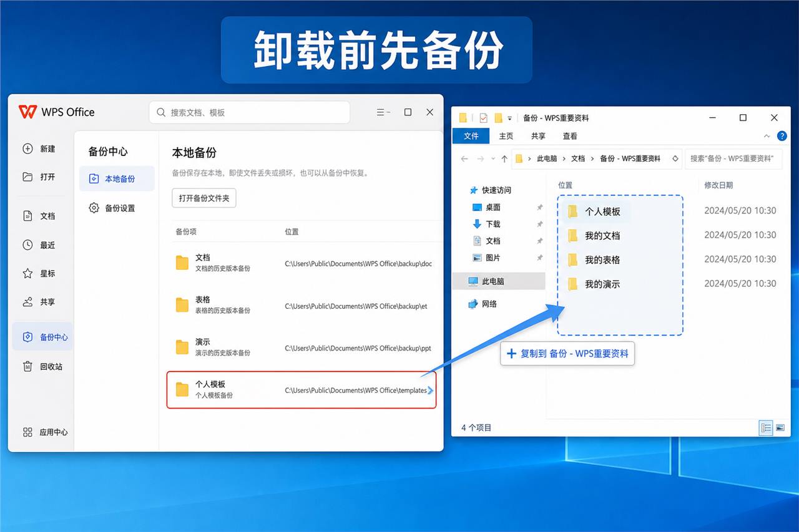The width and height of the screenshot is (799, 532).
Task: Click 表格的历史版本备份 description text
Action: pos(223,311)
